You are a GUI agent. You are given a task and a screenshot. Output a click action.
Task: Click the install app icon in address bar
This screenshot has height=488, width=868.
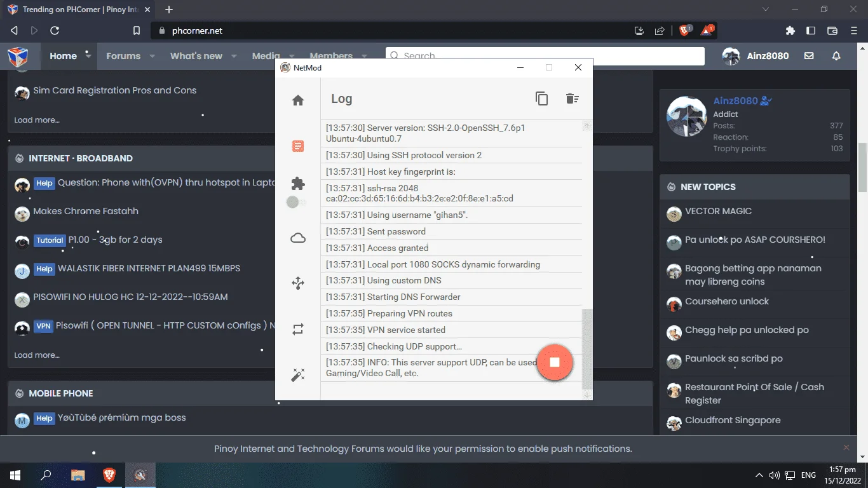(x=639, y=30)
